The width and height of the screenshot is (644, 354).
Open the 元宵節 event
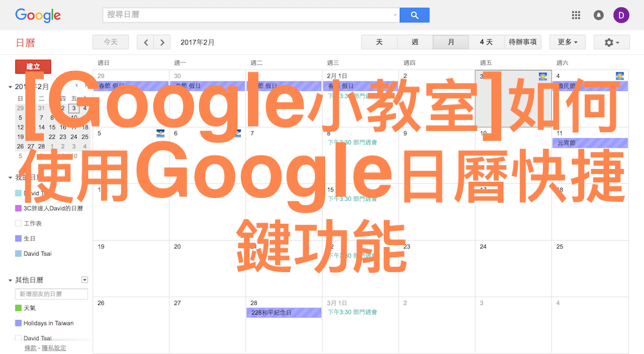[x=590, y=143]
